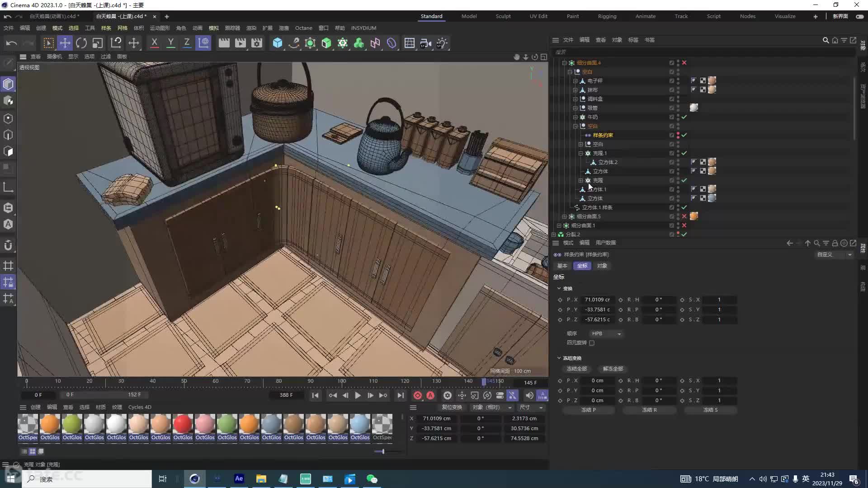This screenshot has width=868, height=488.
Task: Expand the 分裂.2 tree node
Action: [x=553, y=235]
